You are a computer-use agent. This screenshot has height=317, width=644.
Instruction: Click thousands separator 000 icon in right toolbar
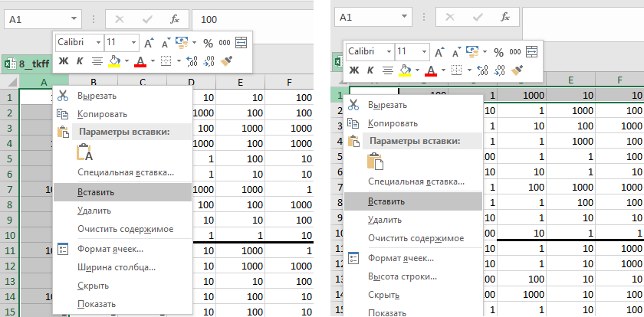tap(515, 52)
